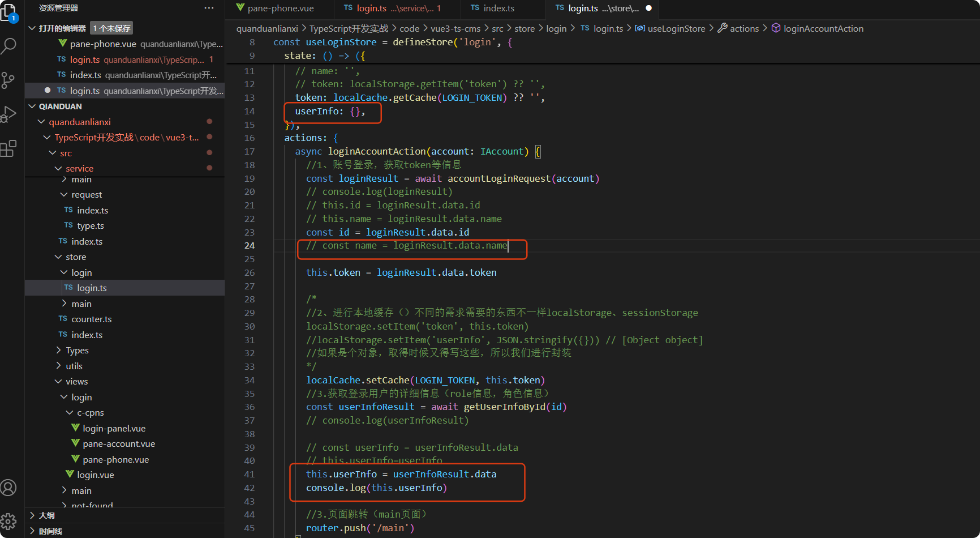Collapse the c-cpns folder

pos(70,412)
